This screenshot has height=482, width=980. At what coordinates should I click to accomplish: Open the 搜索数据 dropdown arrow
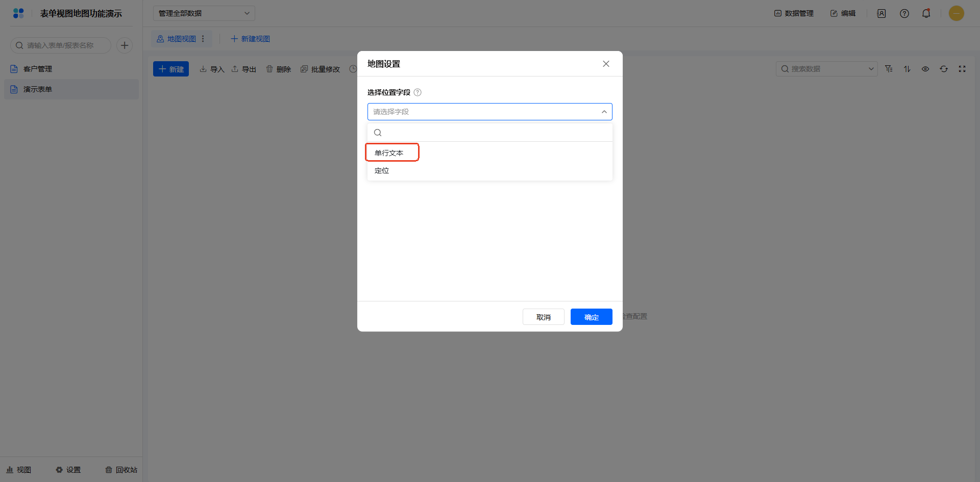pos(871,69)
